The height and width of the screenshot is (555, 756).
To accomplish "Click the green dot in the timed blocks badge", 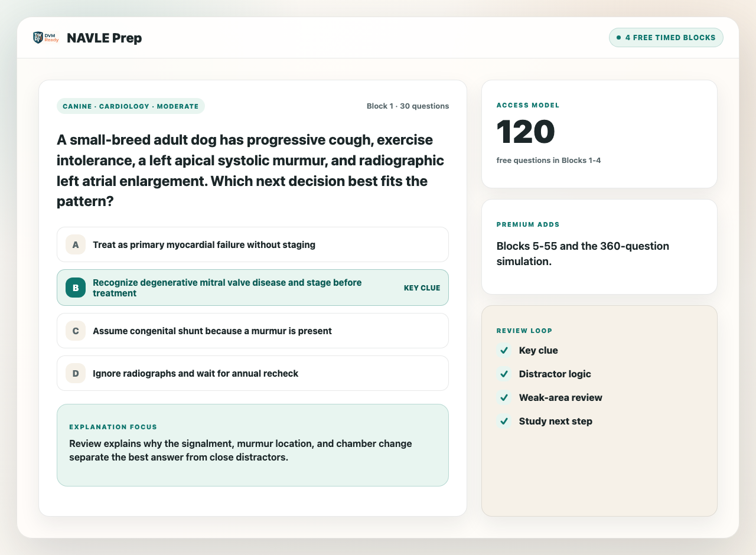I will pos(618,37).
